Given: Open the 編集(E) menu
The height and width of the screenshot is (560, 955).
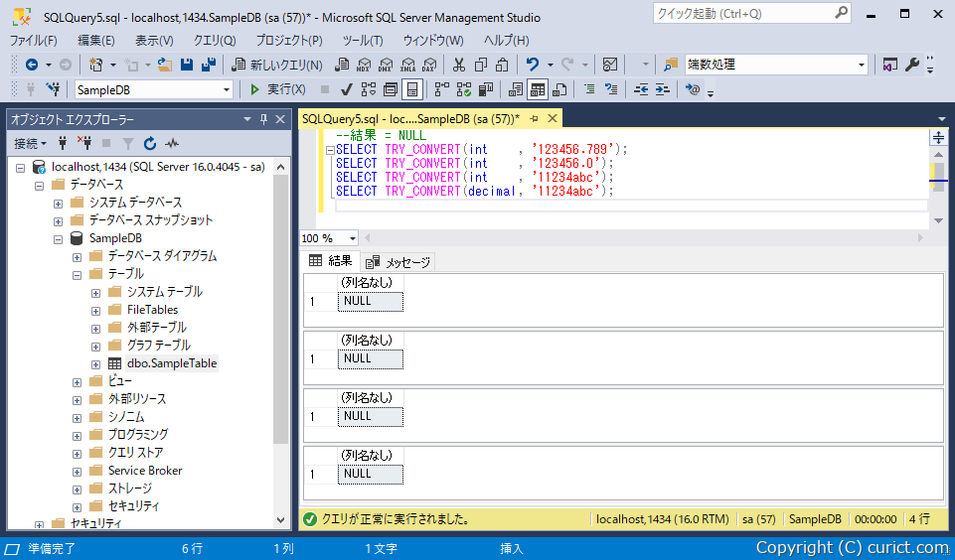Looking at the screenshot, I should [96, 41].
